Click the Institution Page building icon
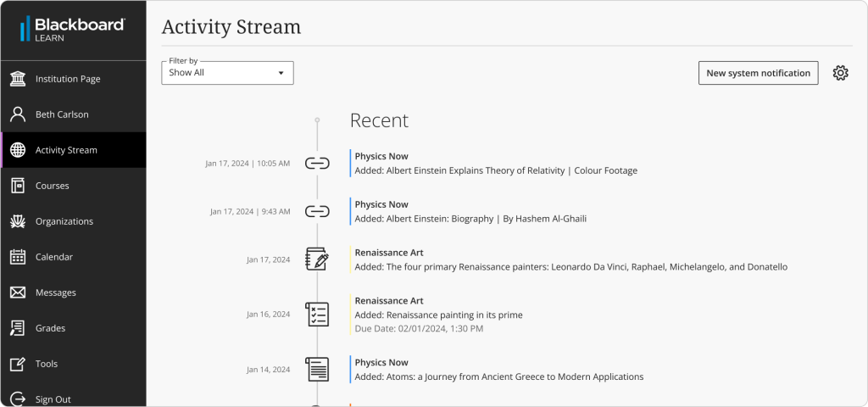868x407 pixels. click(x=17, y=79)
